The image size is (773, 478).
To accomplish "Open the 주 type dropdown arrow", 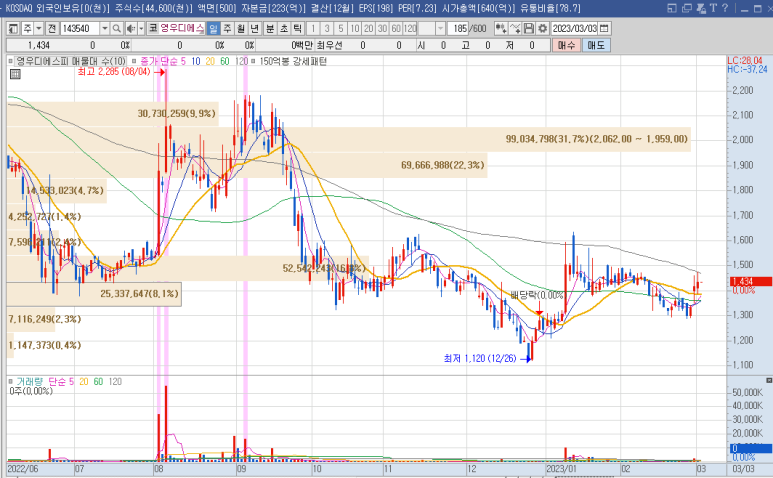I will pyautogui.click(x=38, y=29).
